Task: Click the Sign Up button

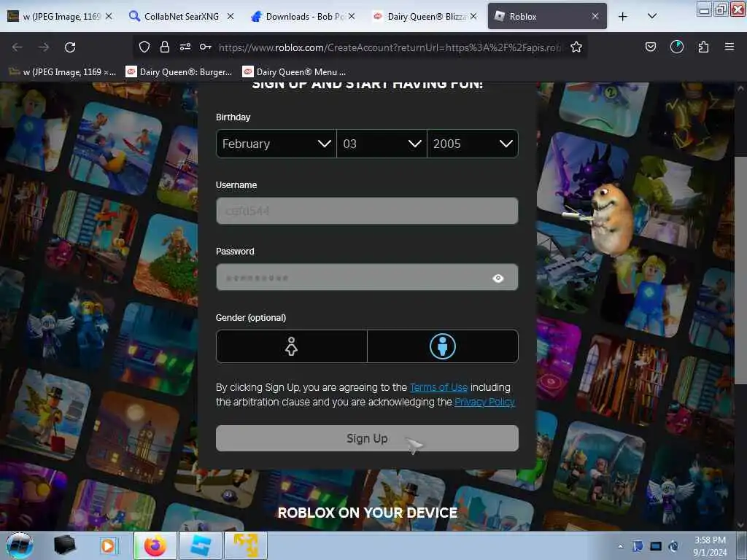Action: click(x=367, y=438)
